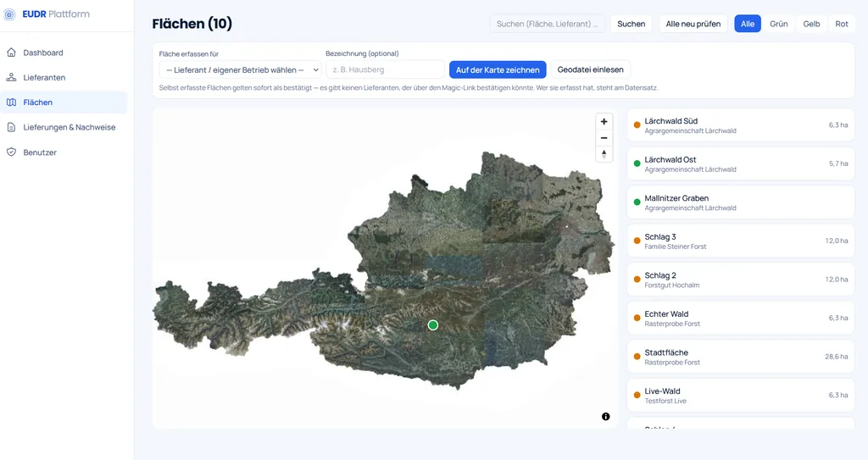The height and width of the screenshot is (460, 868).
Task: Click orange status dot of Echter Wald
Action: pyautogui.click(x=637, y=319)
